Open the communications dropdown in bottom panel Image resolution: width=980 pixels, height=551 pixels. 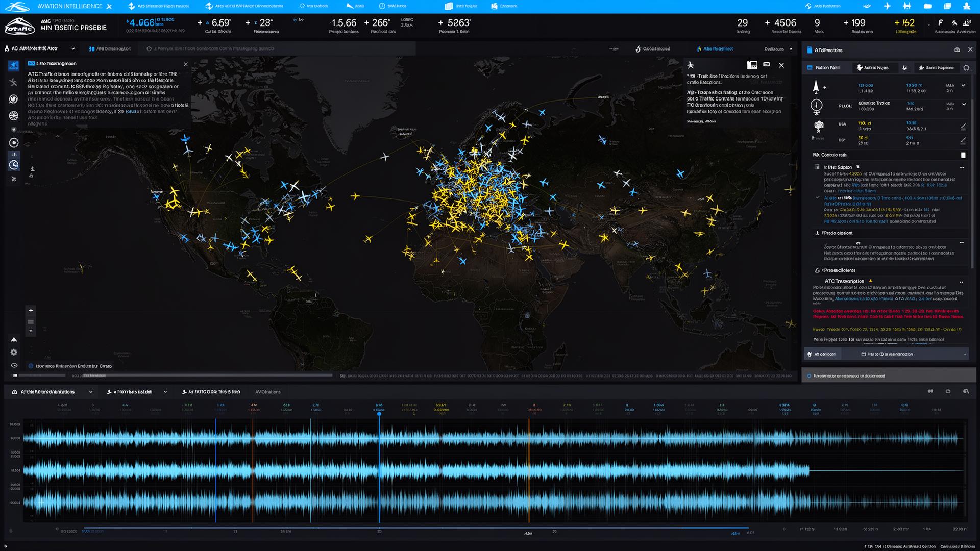coord(91,392)
